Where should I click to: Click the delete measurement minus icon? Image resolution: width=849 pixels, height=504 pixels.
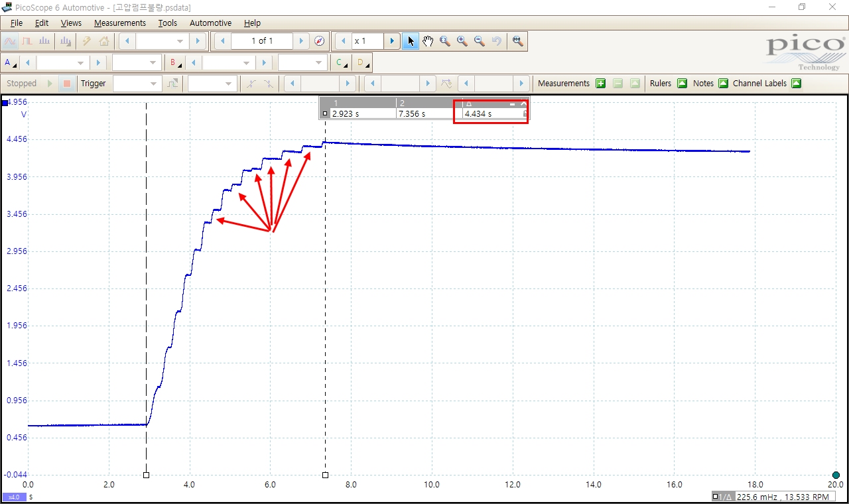pyautogui.click(x=618, y=84)
